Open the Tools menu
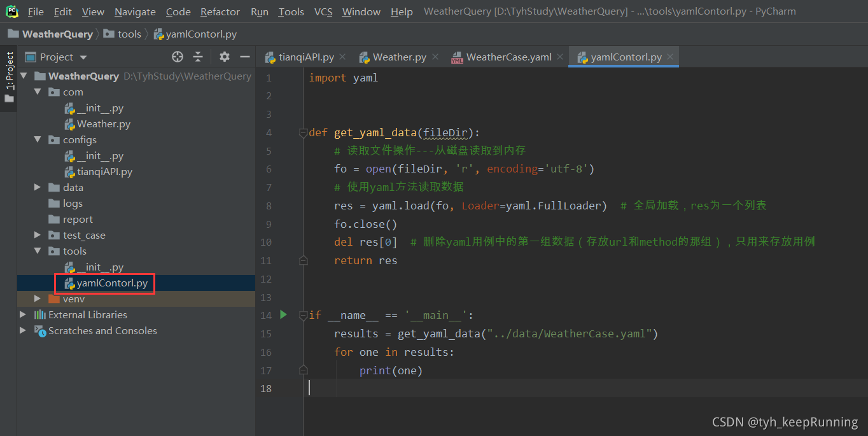Image resolution: width=868 pixels, height=436 pixels. [x=291, y=11]
